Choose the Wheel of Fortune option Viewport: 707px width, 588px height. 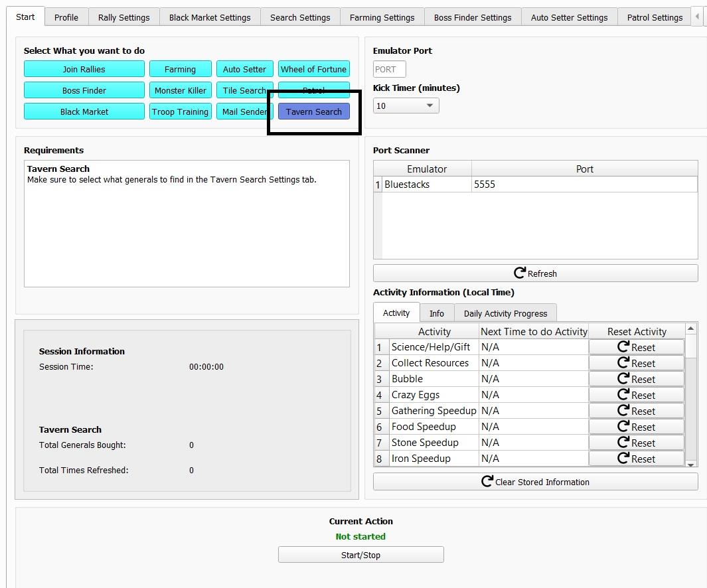point(313,69)
